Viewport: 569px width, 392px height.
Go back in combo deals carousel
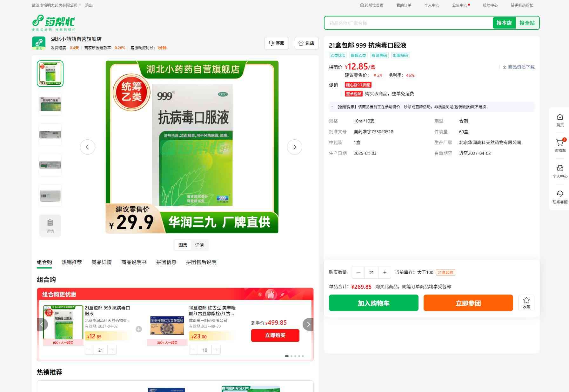[x=42, y=324]
